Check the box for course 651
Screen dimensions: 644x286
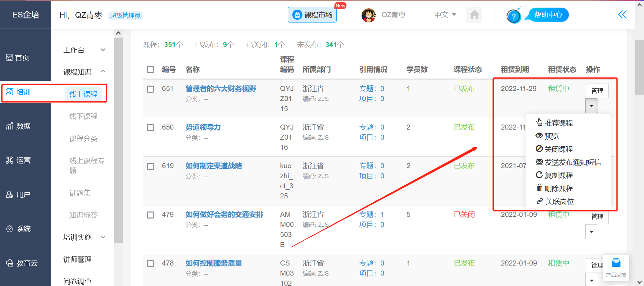tap(150, 89)
